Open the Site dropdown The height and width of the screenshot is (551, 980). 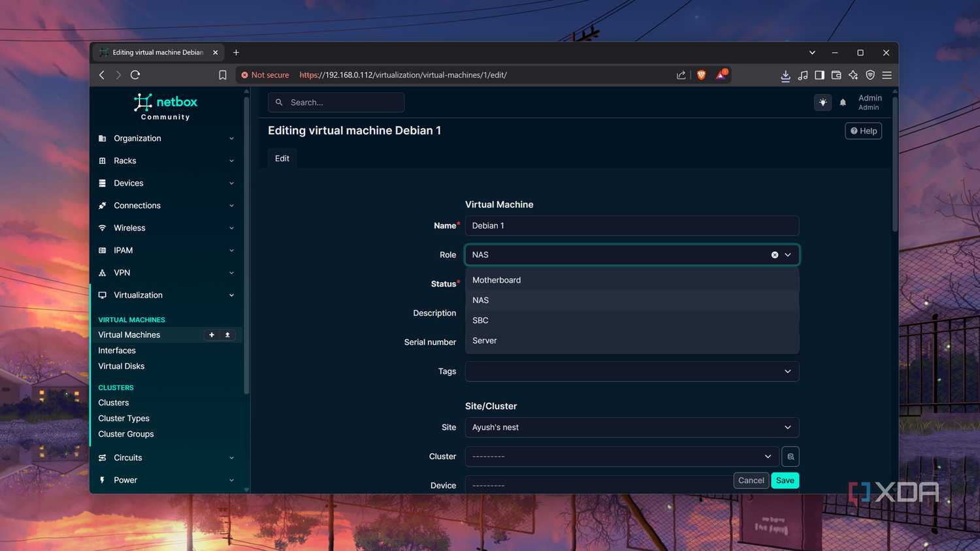point(632,428)
